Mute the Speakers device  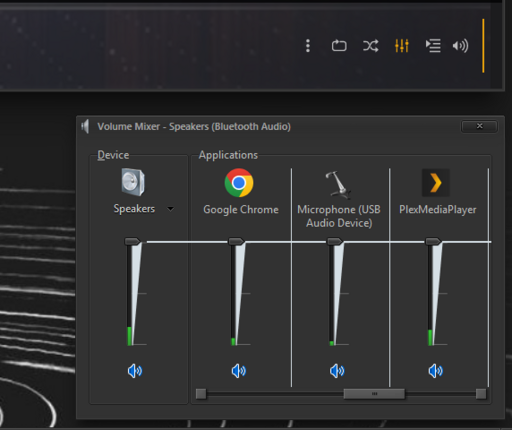click(x=135, y=371)
